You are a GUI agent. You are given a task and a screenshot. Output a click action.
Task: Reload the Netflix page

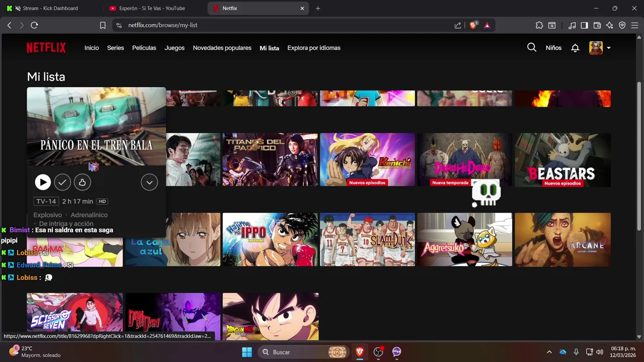click(34, 25)
